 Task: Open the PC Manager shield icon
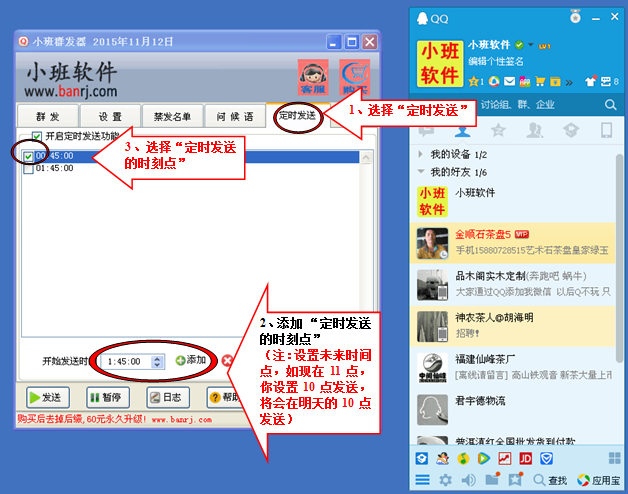coord(546,458)
